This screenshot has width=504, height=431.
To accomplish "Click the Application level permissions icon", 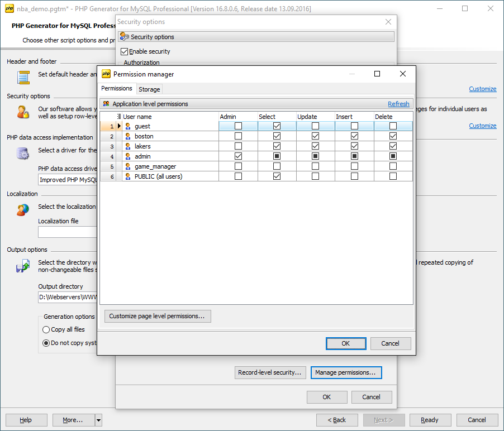I will [106, 104].
